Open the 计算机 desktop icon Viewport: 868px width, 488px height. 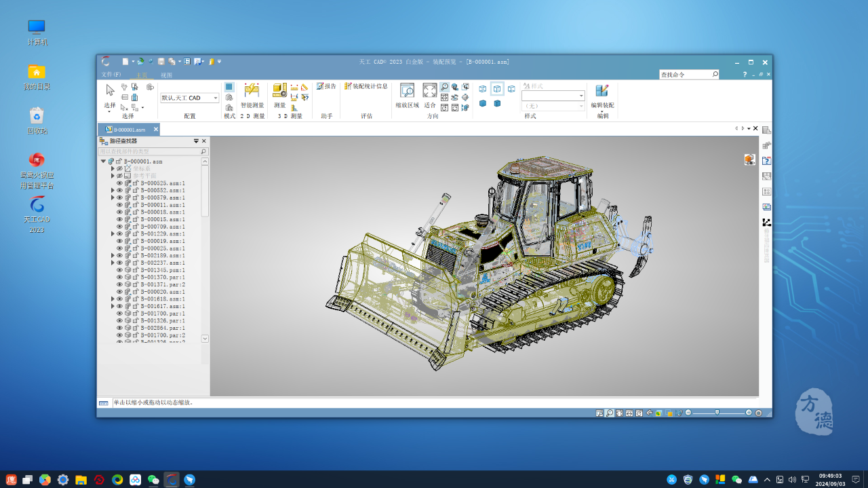click(x=37, y=32)
